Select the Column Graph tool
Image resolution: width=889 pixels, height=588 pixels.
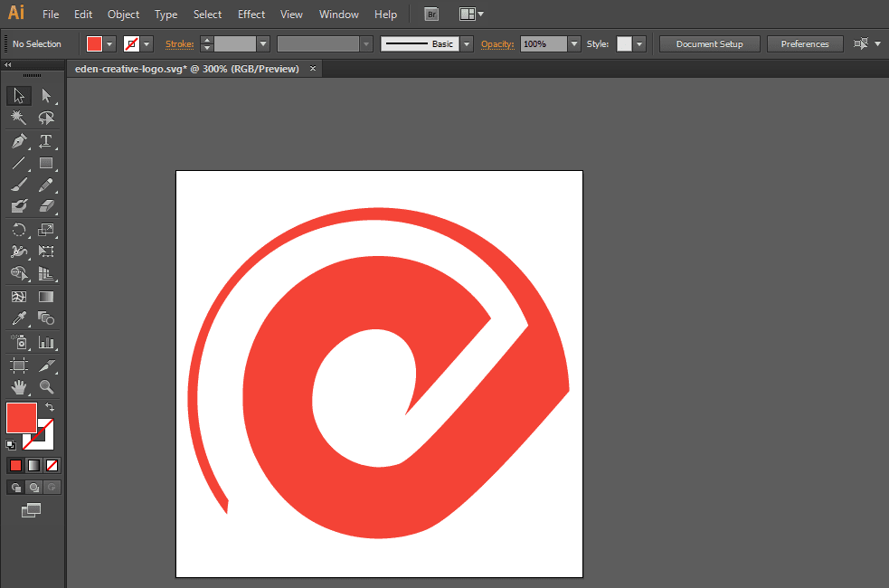[46, 342]
